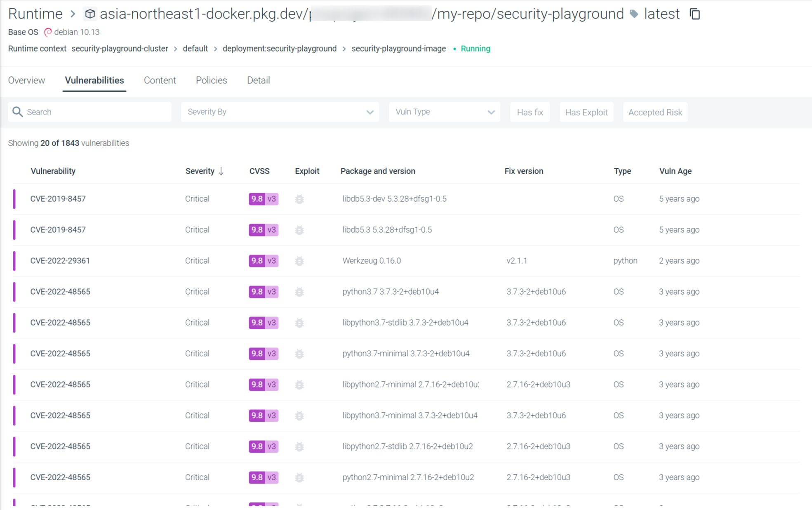Toggle the Has fix filter
The image size is (812, 510).
(530, 112)
